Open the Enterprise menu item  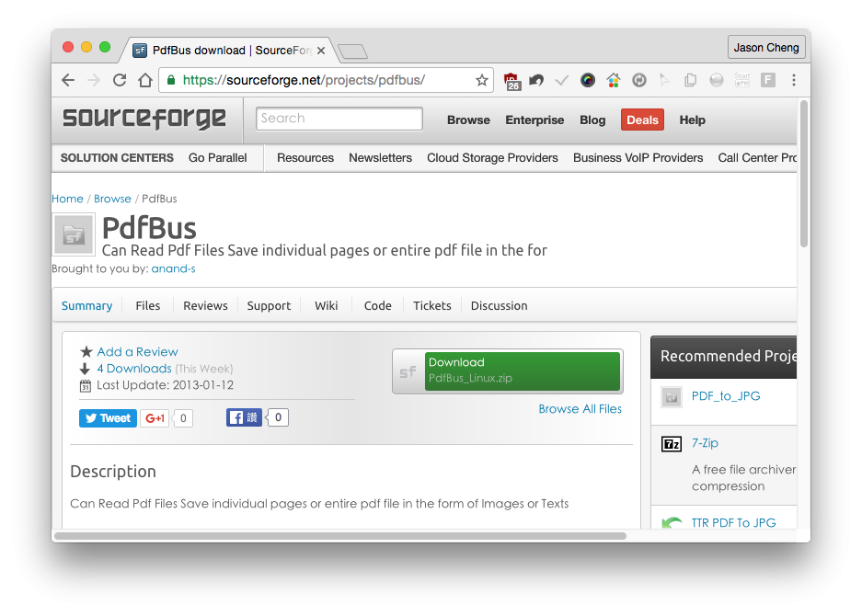(534, 120)
